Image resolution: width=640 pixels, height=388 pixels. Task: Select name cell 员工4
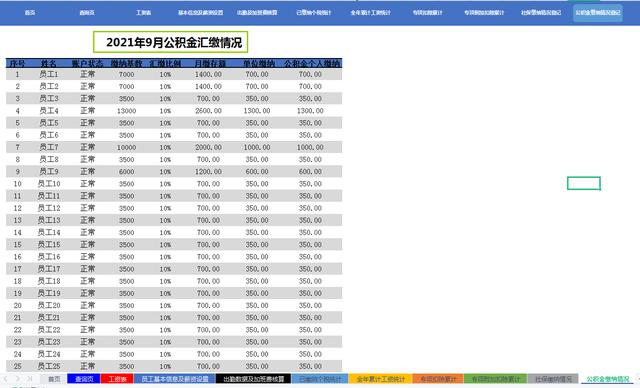49,111
